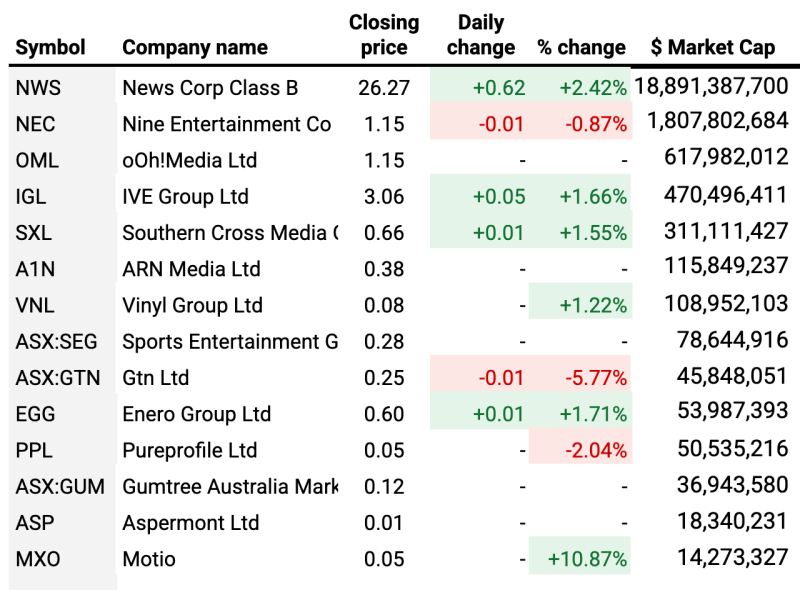Click the Company name column header
This screenshot has height=590, width=800.
[x=195, y=47]
